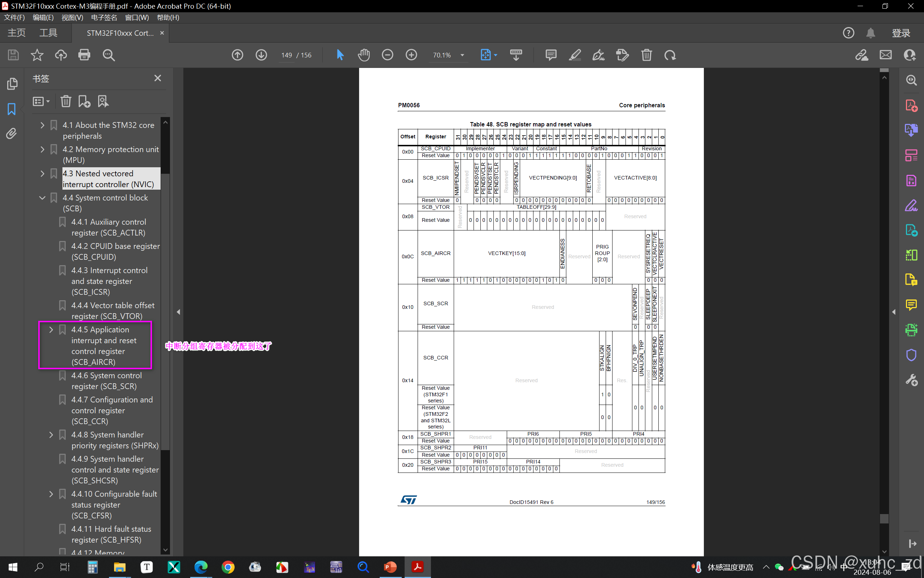The height and width of the screenshot is (578, 924).
Task: Open the find text search tool
Action: point(109,55)
